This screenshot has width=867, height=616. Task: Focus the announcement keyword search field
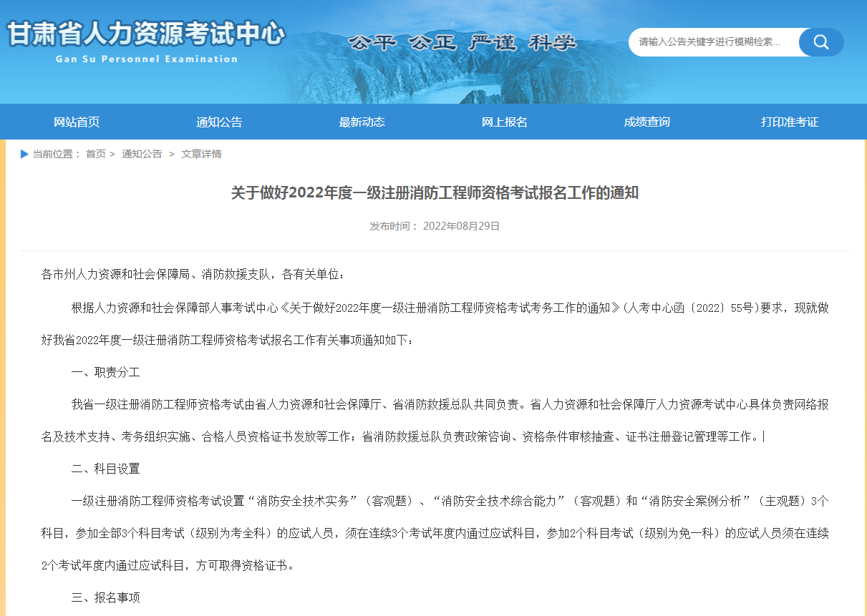(x=712, y=42)
